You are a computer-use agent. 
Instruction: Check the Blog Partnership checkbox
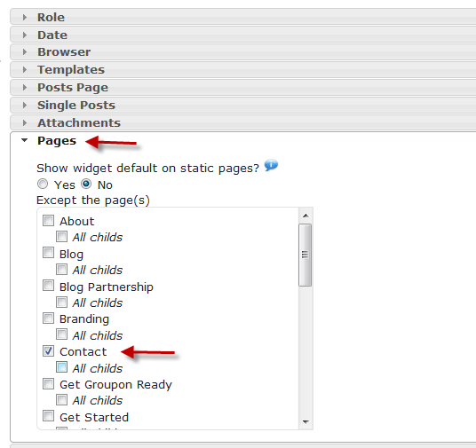point(48,286)
